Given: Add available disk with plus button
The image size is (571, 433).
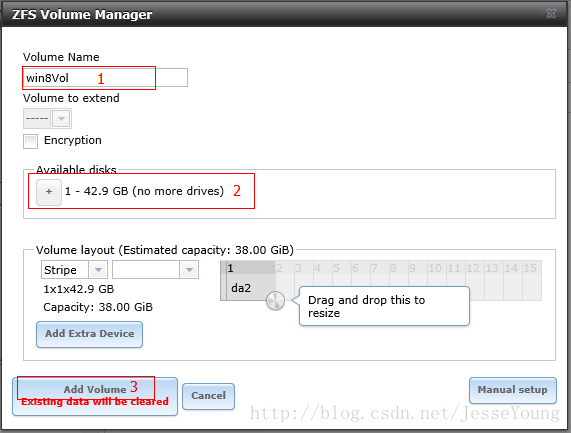Looking at the screenshot, I should (49, 192).
